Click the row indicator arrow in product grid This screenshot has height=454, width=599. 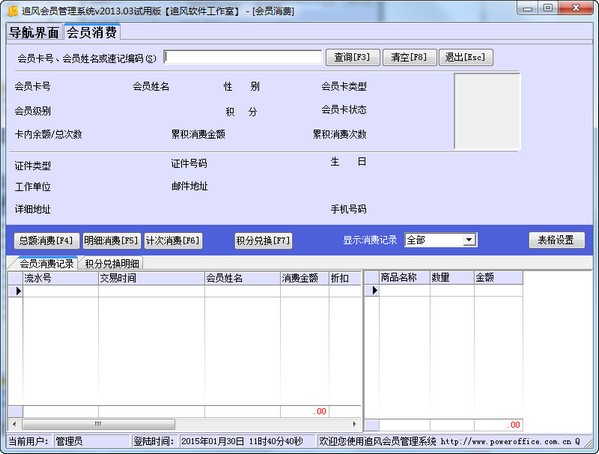pos(374,290)
